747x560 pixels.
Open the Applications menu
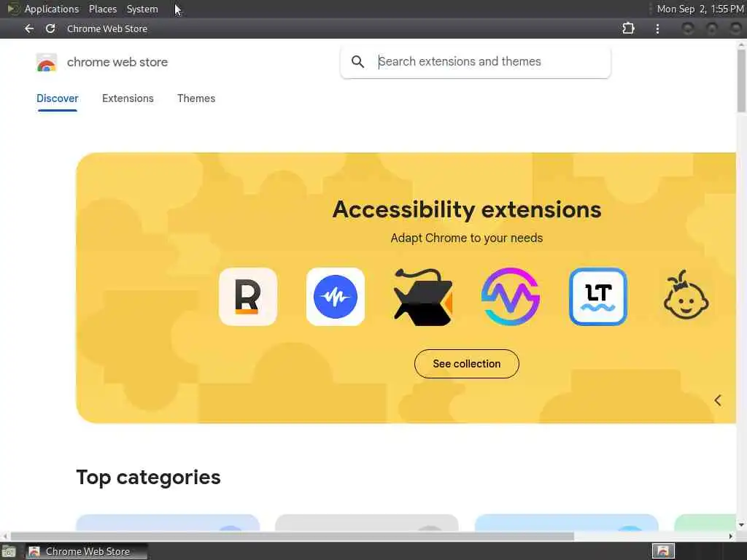point(52,9)
